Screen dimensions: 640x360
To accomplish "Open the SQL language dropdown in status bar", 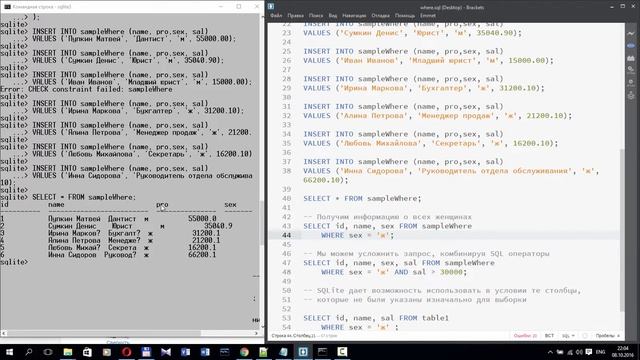I will [568, 336].
